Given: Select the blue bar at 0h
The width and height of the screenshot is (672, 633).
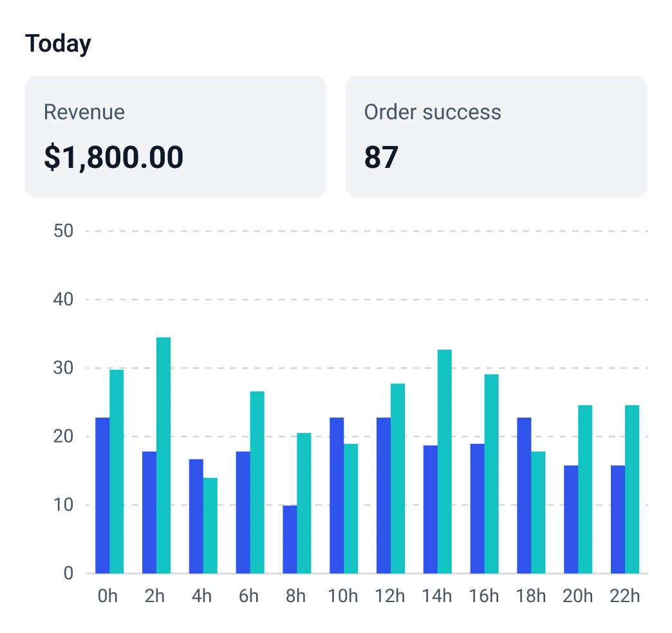Looking at the screenshot, I should tap(102, 495).
